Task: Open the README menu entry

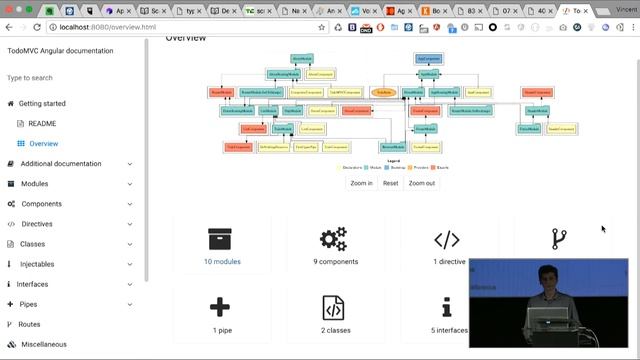Action: tap(42, 124)
